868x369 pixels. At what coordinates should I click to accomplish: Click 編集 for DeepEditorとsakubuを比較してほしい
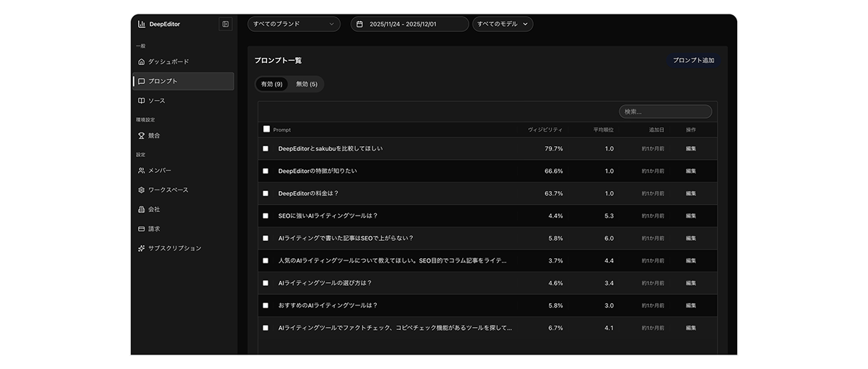coord(691,148)
